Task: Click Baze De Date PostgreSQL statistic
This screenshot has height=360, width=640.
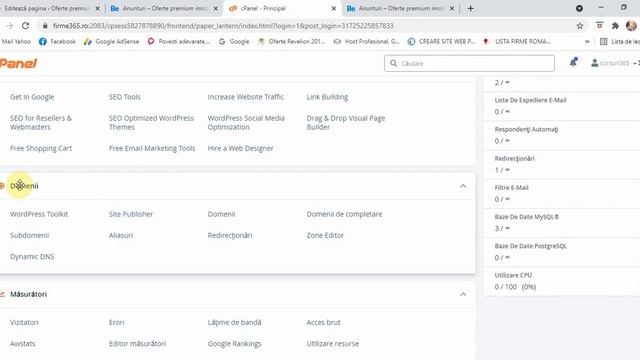Action: point(531,246)
